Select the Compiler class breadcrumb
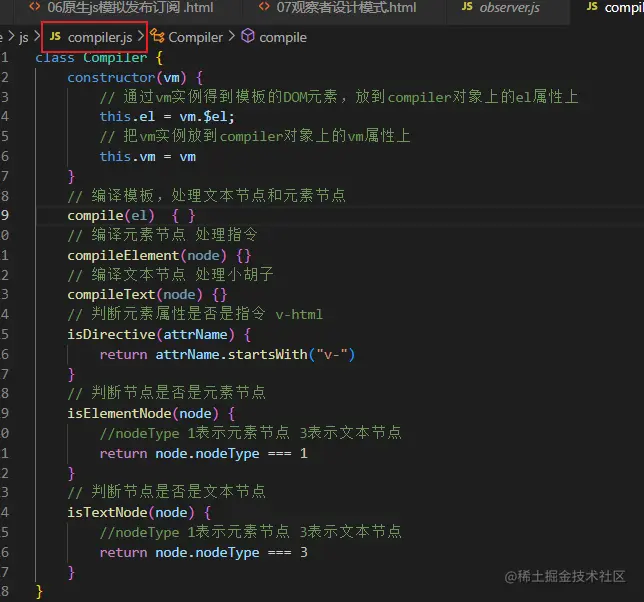 pos(196,37)
